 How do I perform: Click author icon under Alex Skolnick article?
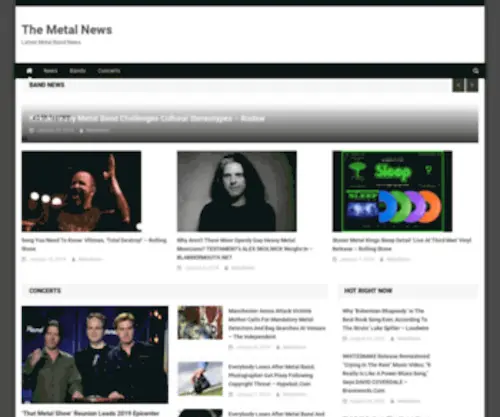226,268
